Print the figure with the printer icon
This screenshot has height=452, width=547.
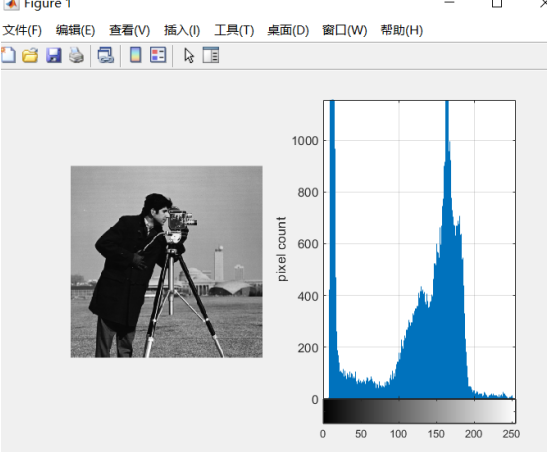pos(76,55)
